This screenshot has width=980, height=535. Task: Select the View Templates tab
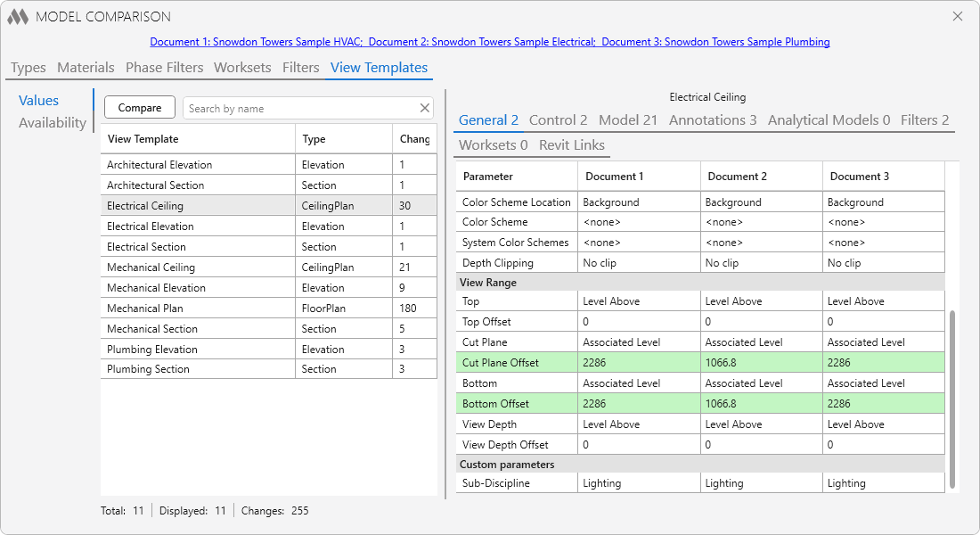click(379, 68)
